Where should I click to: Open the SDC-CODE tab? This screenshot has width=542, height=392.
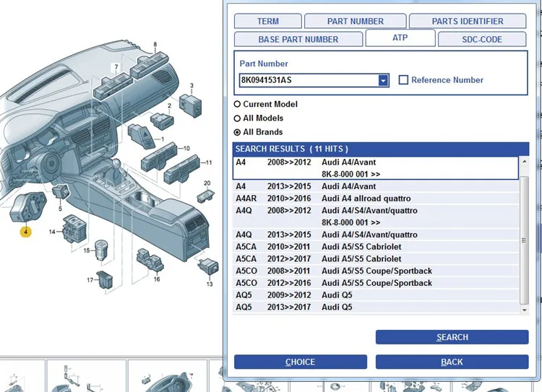[482, 39]
